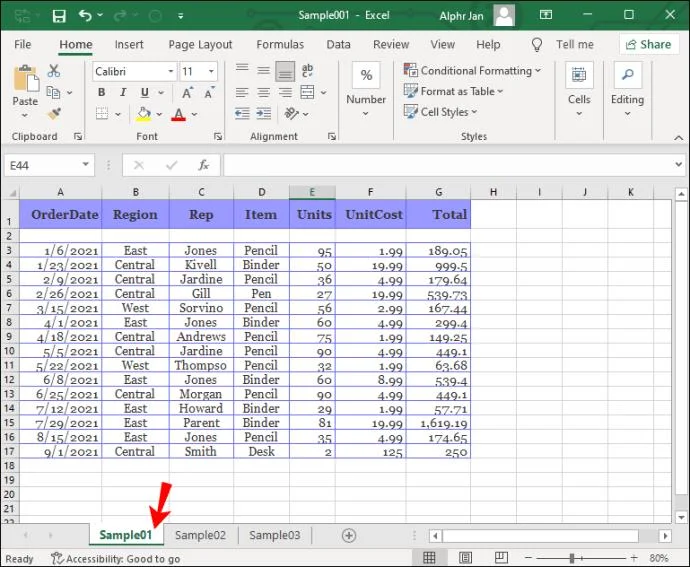The width and height of the screenshot is (690, 567).
Task: Click the zoom slider handle
Action: [x=573, y=558]
